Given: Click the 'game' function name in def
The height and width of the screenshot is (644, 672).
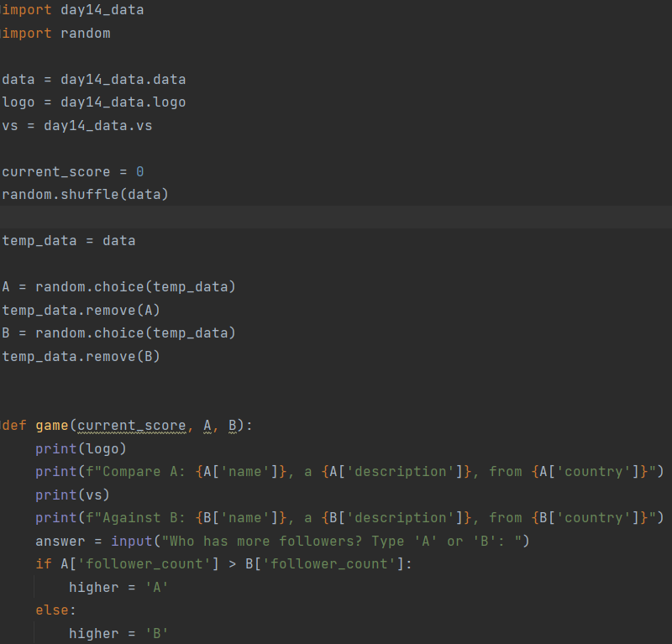Looking at the screenshot, I should tap(52, 426).
